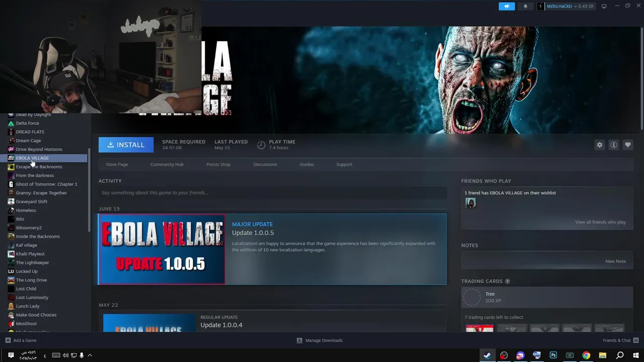Screen dimensions: 644x362
Task: Open Windows search magnifier in taskbar
Action: [x=620, y=355]
